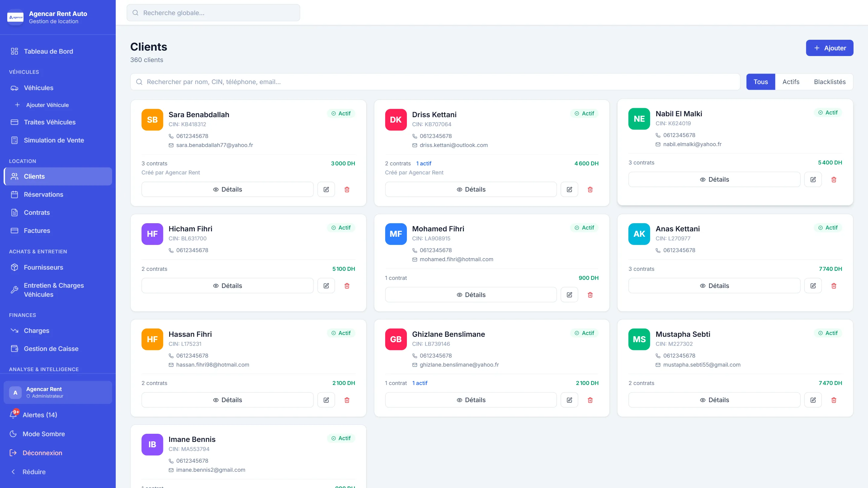
Task: Select Clients in the sidebar
Action: click(x=58, y=177)
